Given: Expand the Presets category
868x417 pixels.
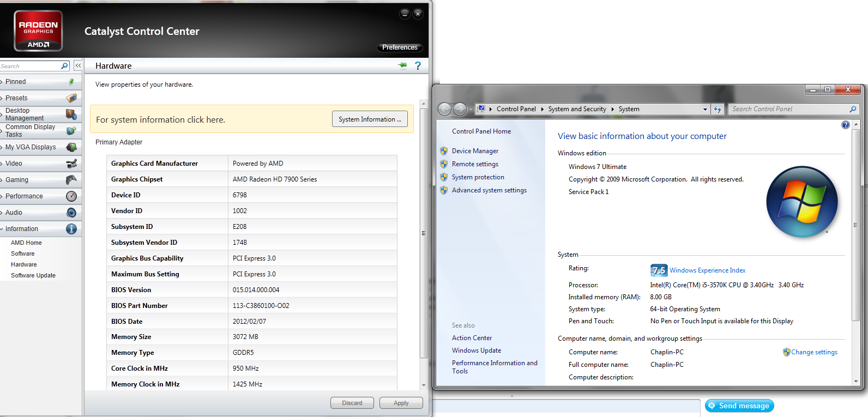Looking at the screenshot, I should click(x=2, y=98).
